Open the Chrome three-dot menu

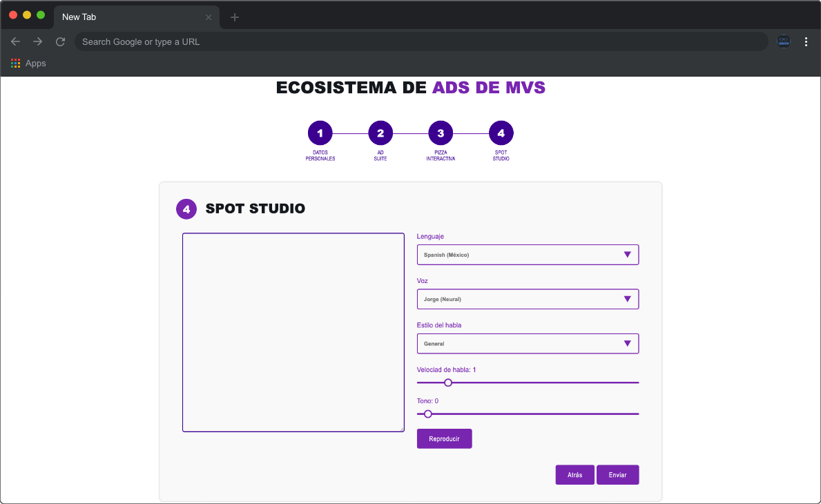[806, 42]
